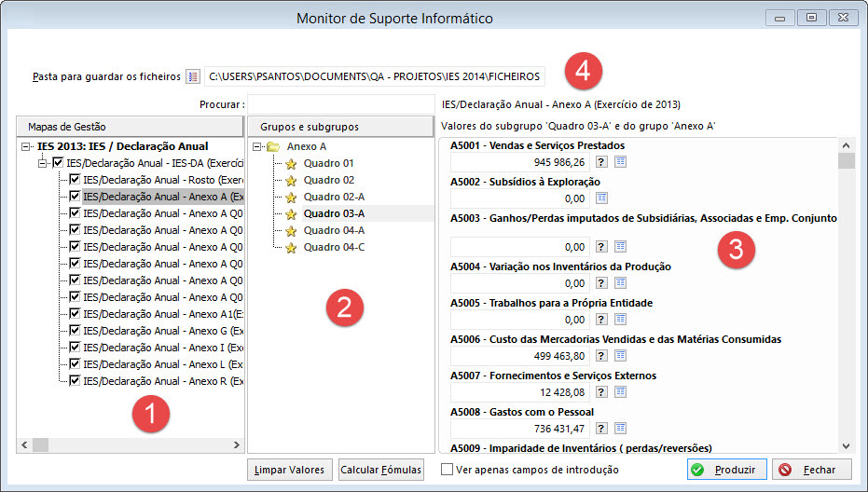Click help icon for A5001 Vendas e Serviços
The image size is (868, 492).
(x=601, y=161)
